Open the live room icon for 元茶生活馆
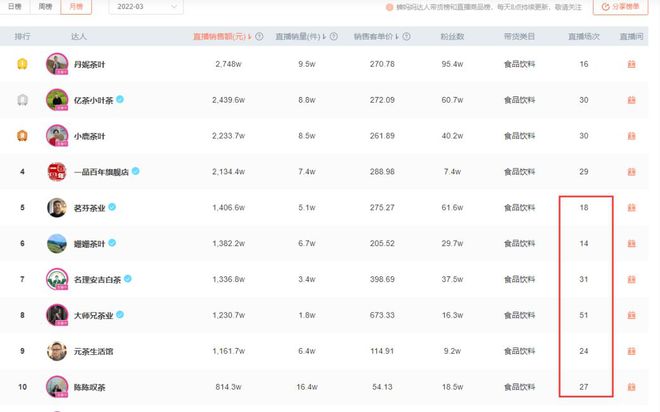Viewport: 660px width, 412px height. [631, 351]
